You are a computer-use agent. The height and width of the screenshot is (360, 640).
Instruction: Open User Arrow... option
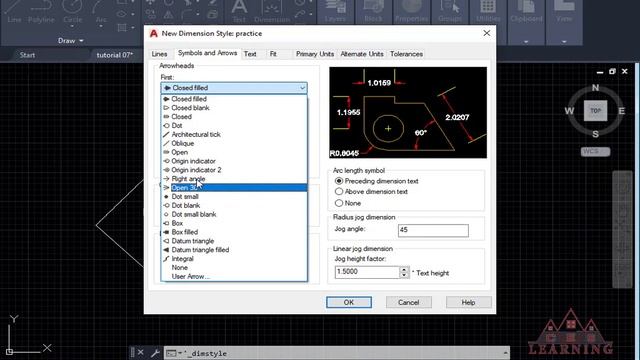click(x=234, y=276)
